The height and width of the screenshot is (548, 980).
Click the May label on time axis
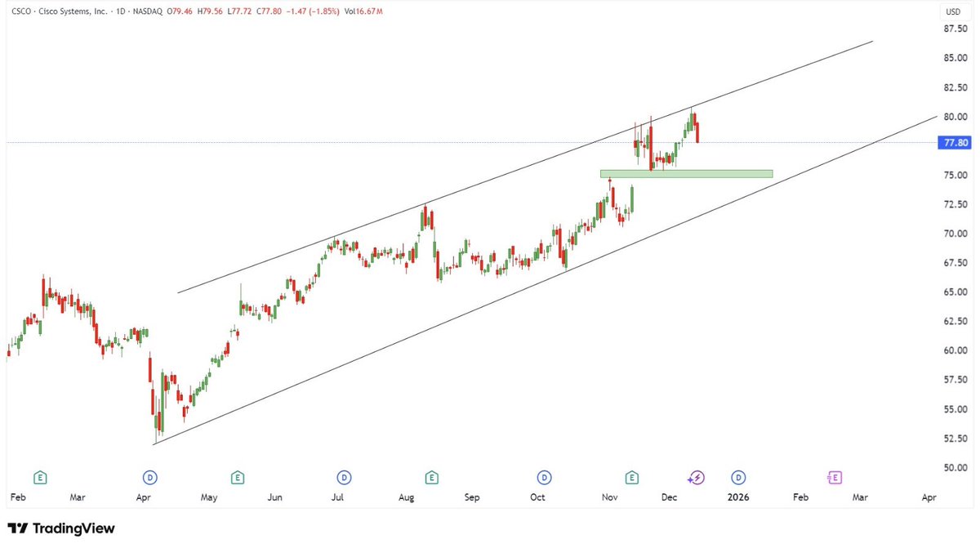(208, 497)
